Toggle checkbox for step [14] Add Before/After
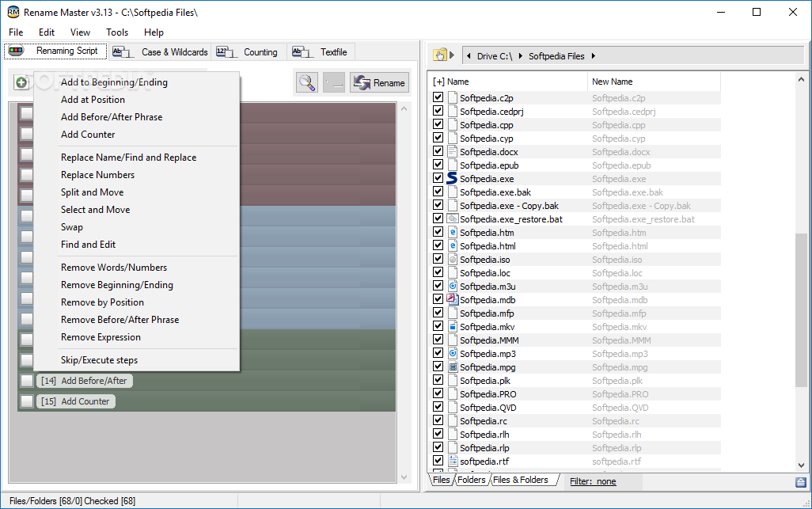812x509 pixels. pyautogui.click(x=26, y=381)
